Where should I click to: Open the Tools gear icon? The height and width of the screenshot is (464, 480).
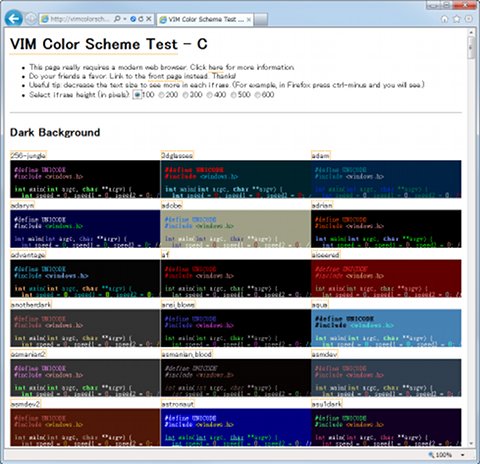468,19
